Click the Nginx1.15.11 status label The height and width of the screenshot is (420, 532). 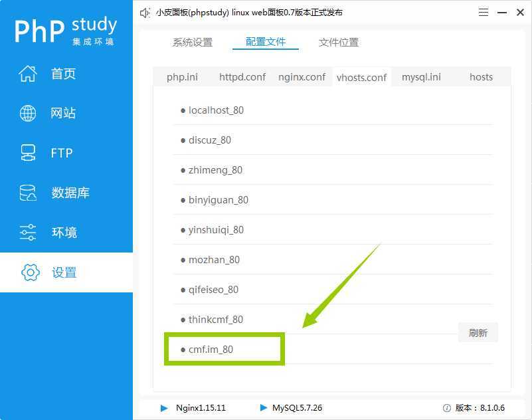point(201,408)
